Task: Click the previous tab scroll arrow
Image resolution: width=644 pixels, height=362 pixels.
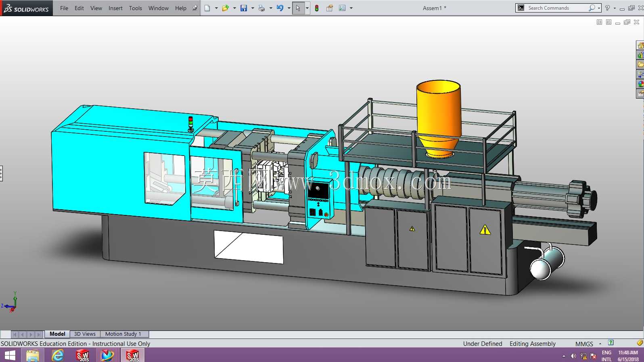Action: click(x=23, y=335)
